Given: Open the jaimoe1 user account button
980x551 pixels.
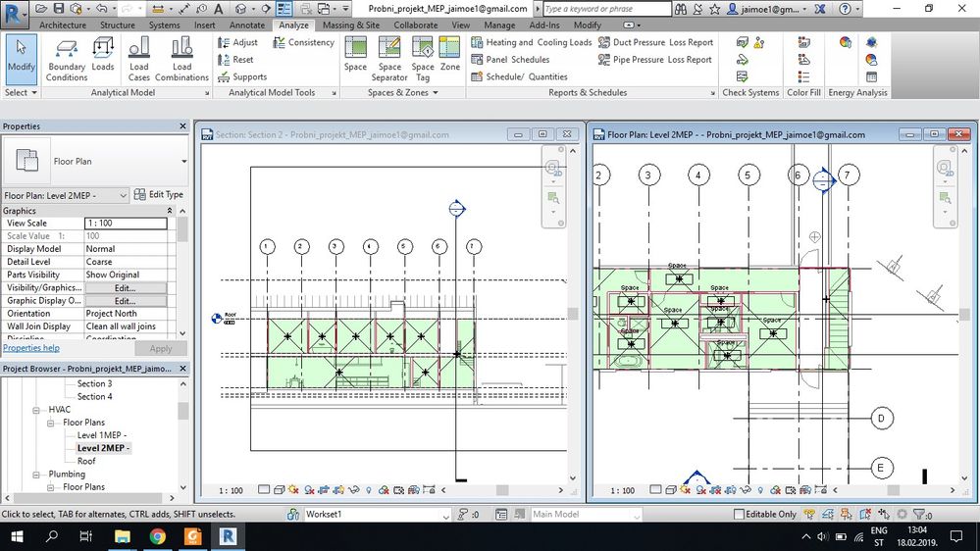Looking at the screenshot, I should click(767, 9).
